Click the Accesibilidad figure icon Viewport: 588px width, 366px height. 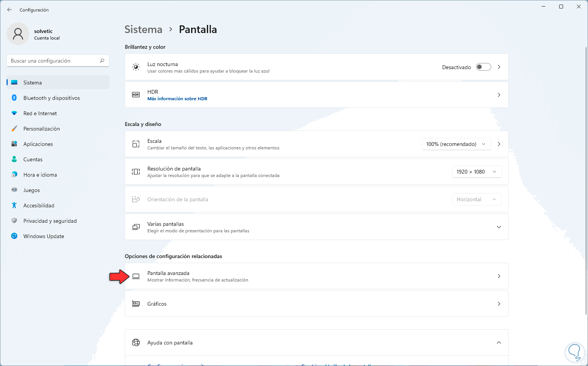click(x=14, y=205)
